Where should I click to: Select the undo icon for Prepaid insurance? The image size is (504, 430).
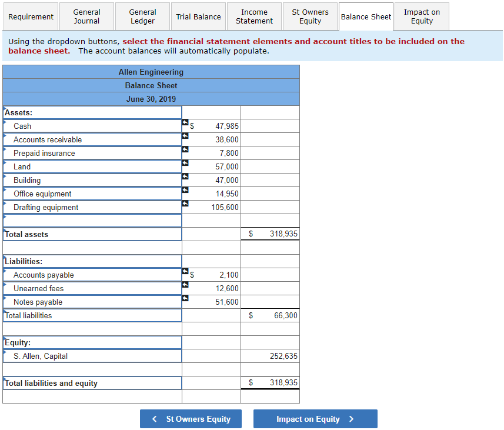tap(185, 151)
